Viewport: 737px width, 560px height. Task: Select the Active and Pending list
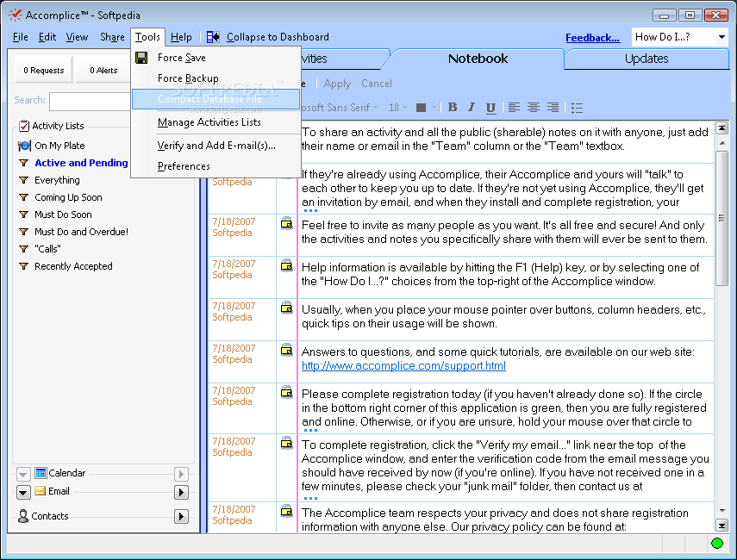point(81,163)
